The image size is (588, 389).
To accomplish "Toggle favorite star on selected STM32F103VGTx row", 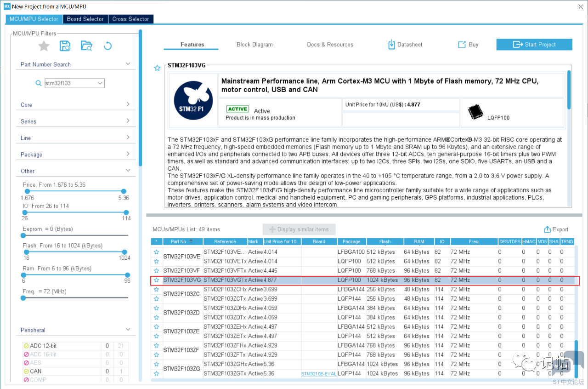I will (156, 280).
